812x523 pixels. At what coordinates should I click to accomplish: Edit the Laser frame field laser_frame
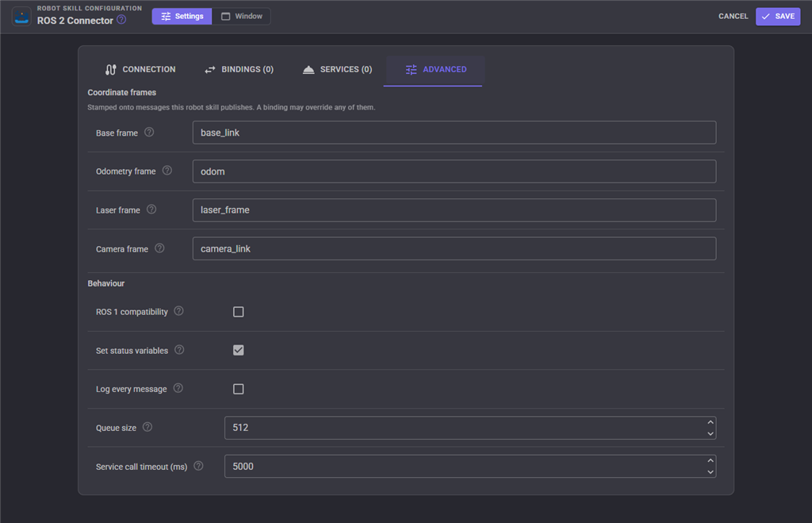point(454,210)
